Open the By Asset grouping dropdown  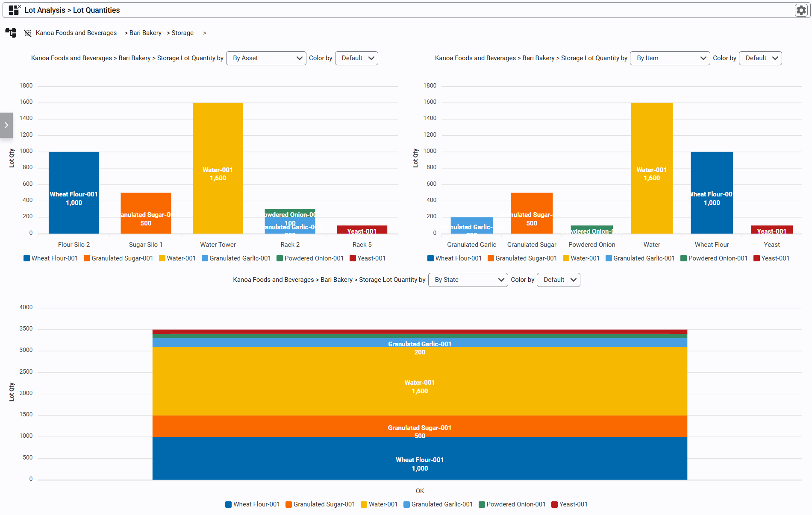pyautogui.click(x=266, y=58)
